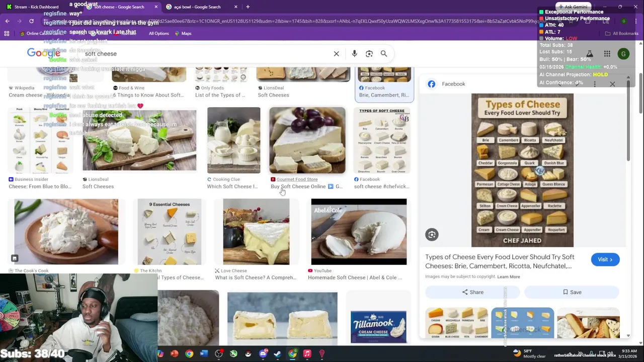Open the Facebook Types of Soft Cheese thumbnail
644x362 pixels.
[382, 140]
